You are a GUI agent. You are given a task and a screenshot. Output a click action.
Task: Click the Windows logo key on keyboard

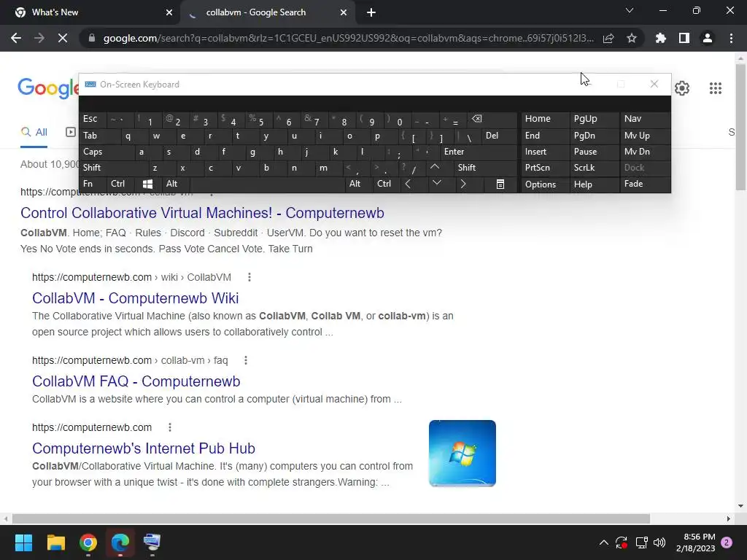(x=147, y=184)
